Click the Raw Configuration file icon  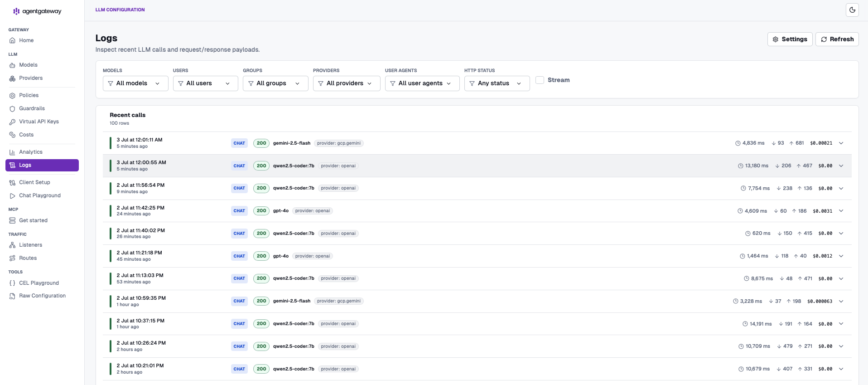[12, 296]
